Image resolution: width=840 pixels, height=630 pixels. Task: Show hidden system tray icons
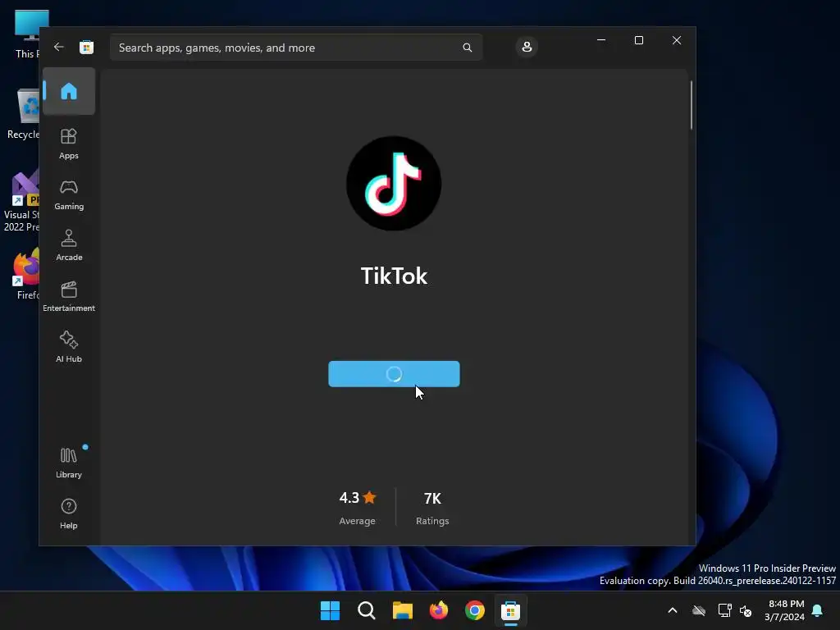[x=673, y=610]
